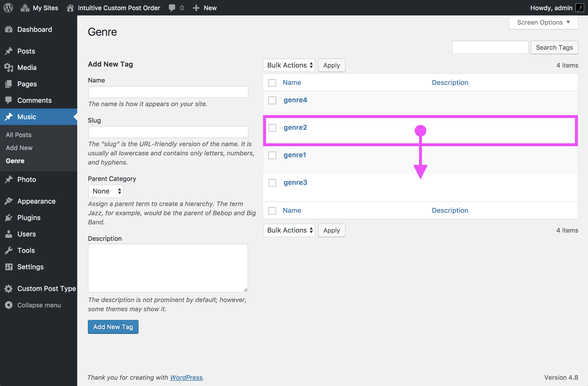
Task: Open Genre menu item in sidebar
Action: (15, 161)
